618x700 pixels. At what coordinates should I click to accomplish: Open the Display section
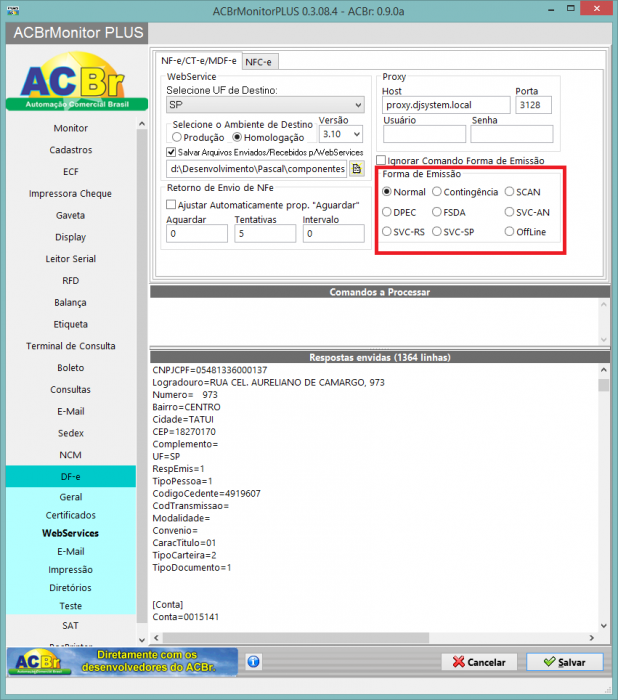point(71,237)
